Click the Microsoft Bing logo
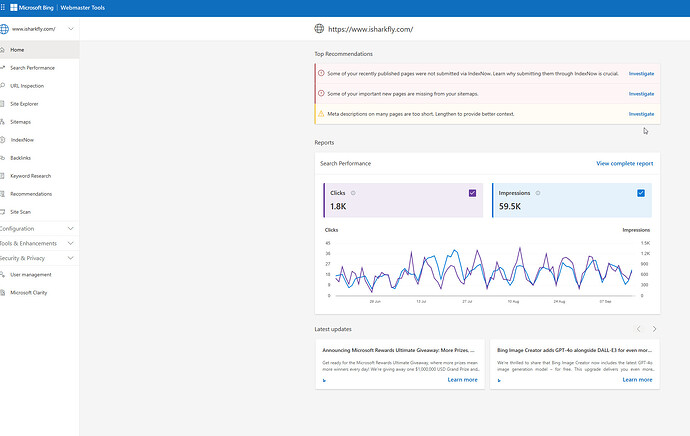This screenshot has height=436, width=690. tap(32, 7)
